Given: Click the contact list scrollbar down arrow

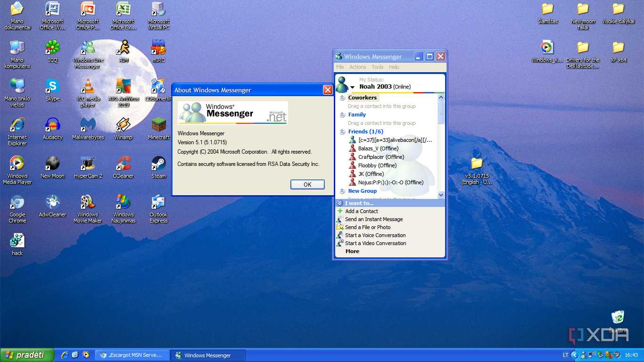Looking at the screenshot, I should pyautogui.click(x=441, y=195).
